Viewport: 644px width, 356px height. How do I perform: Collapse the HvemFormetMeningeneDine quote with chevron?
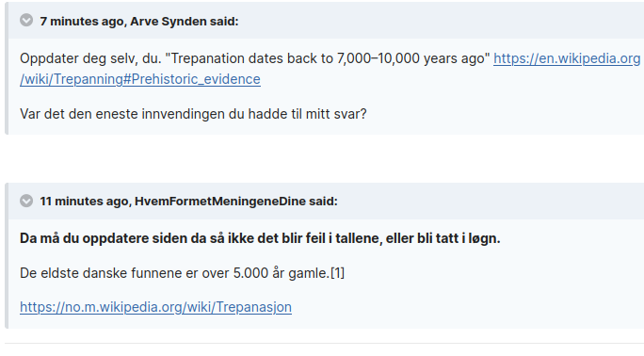coord(26,201)
